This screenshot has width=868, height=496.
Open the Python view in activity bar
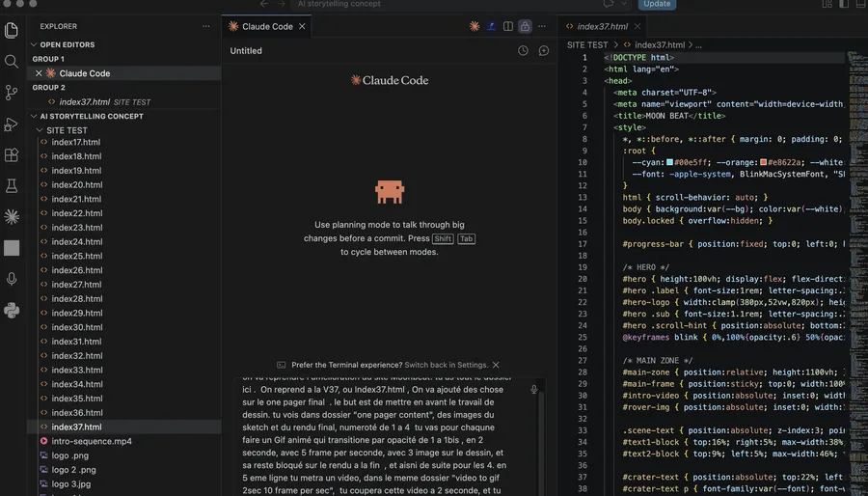11,311
